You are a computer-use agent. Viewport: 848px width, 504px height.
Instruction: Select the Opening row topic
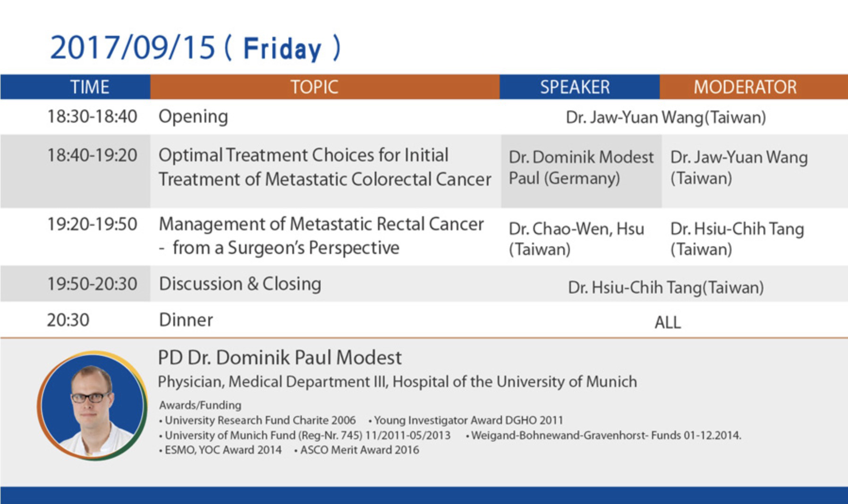pyautogui.click(x=193, y=117)
